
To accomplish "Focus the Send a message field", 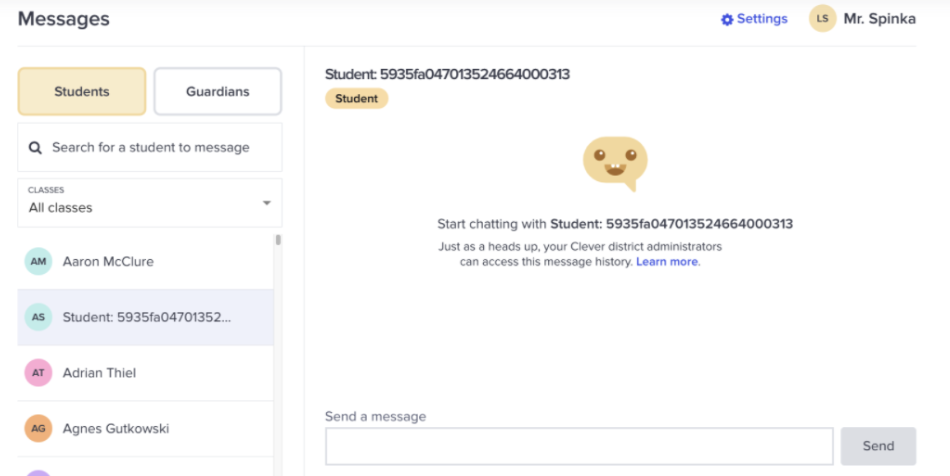I will (x=579, y=446).
